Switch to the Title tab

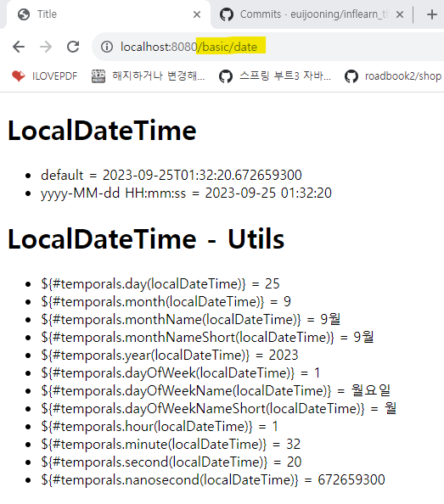(109, 14)
